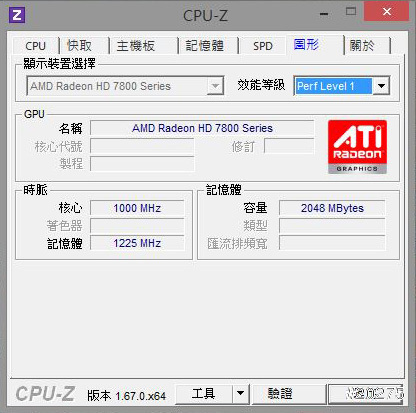Screen dimensions: 416x413
Task: Switch to the SPD tab
Action: (263, 46)
